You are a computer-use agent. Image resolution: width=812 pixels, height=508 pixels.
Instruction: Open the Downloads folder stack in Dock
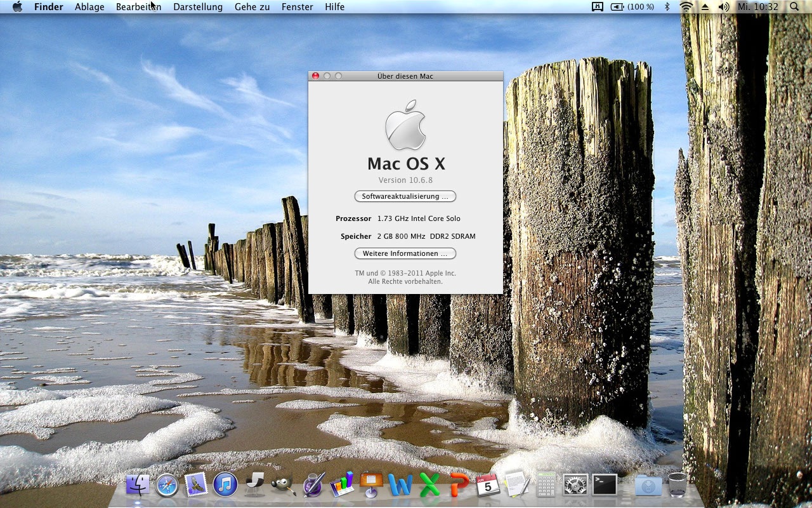[x=648, y=485]
